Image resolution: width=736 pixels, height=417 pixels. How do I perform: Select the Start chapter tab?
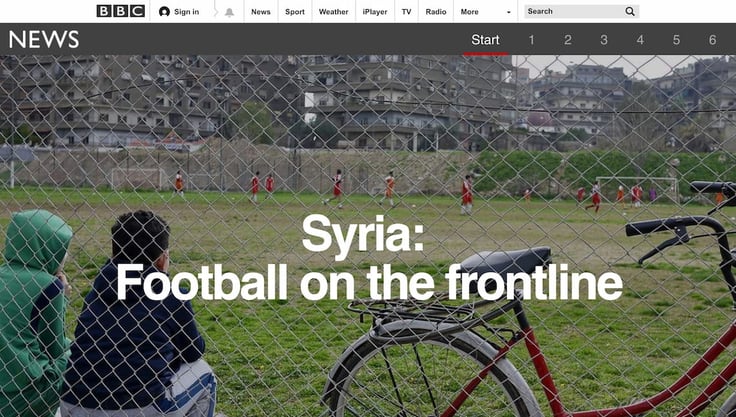485,40
